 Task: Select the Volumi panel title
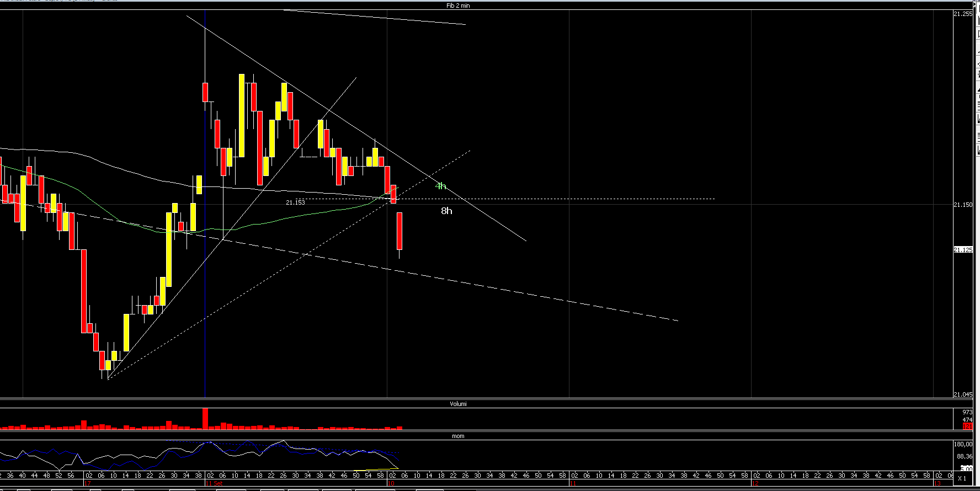point(458,404)
